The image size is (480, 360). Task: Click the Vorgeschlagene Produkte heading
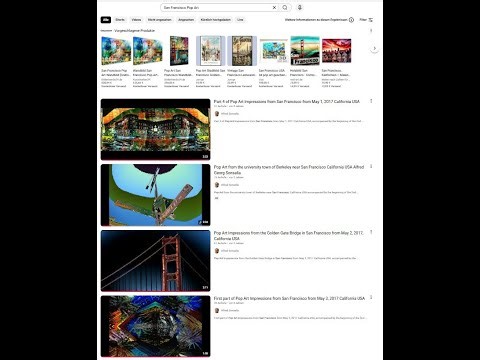(x=135, y=31)
